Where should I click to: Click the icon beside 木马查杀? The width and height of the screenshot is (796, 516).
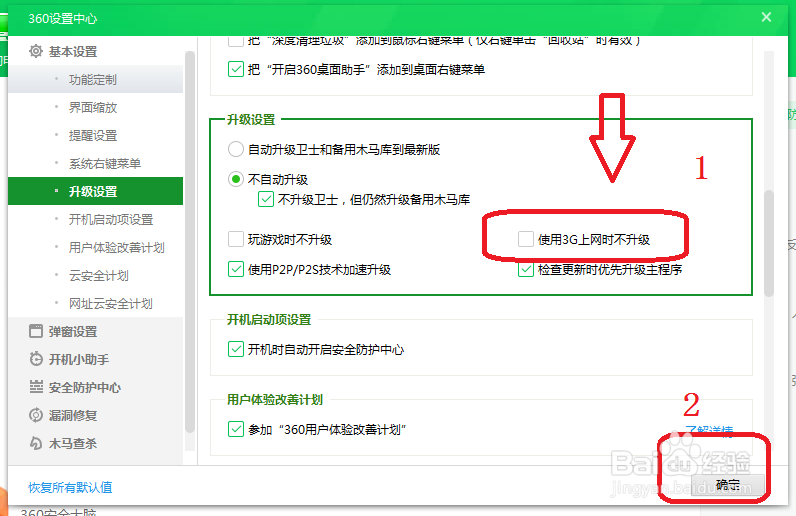click(36, 443)
